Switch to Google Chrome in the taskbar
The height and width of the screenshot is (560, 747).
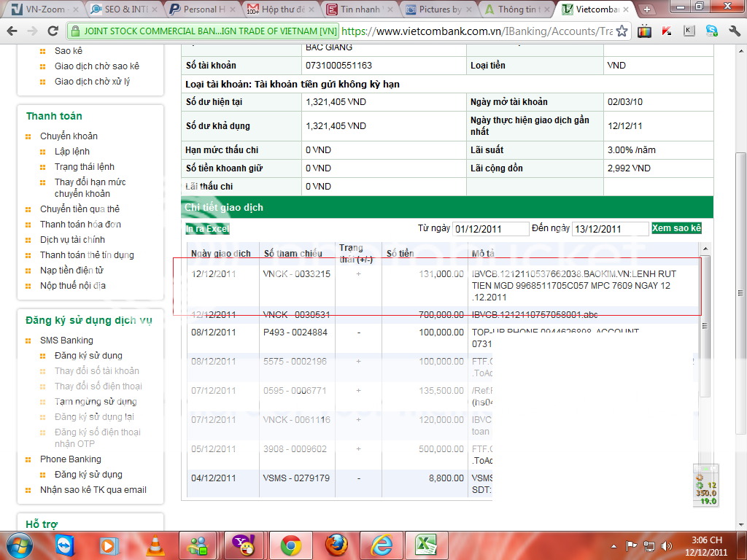click(290, 545)
